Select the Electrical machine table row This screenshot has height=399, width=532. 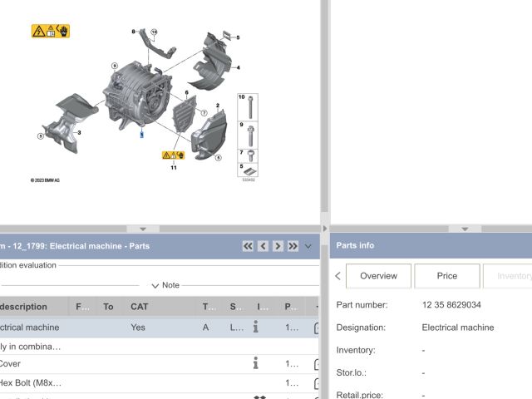point(125,328)
